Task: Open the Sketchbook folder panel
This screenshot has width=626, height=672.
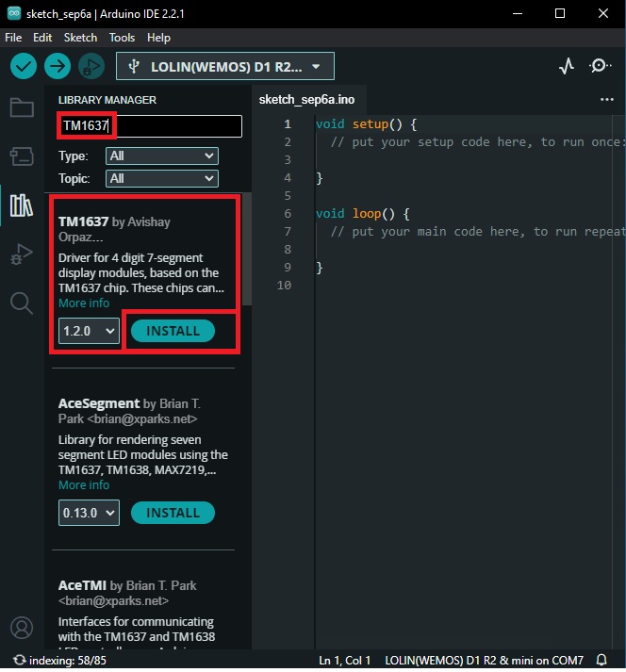Action: pos(22,107)
